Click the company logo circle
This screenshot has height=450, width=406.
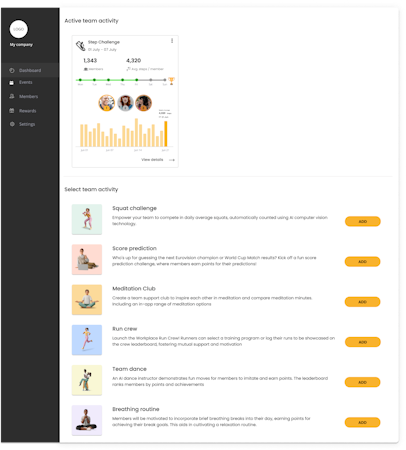19,29
